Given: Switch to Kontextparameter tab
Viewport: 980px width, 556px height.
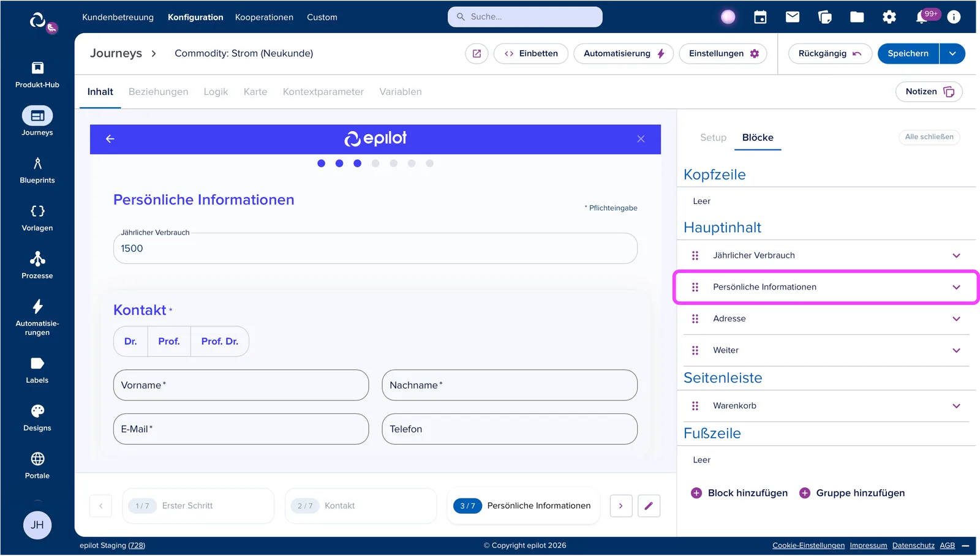Looking at the screenshot, I should 323,92.
